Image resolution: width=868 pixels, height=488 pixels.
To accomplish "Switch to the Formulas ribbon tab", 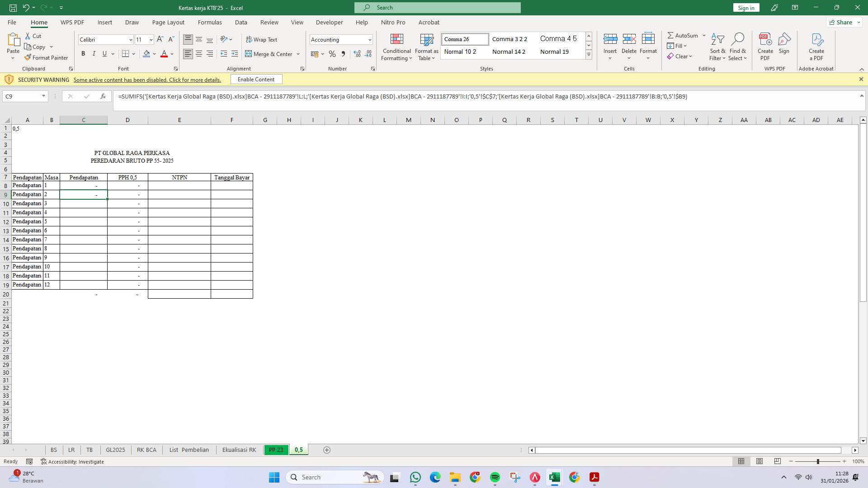I will 210,22.
